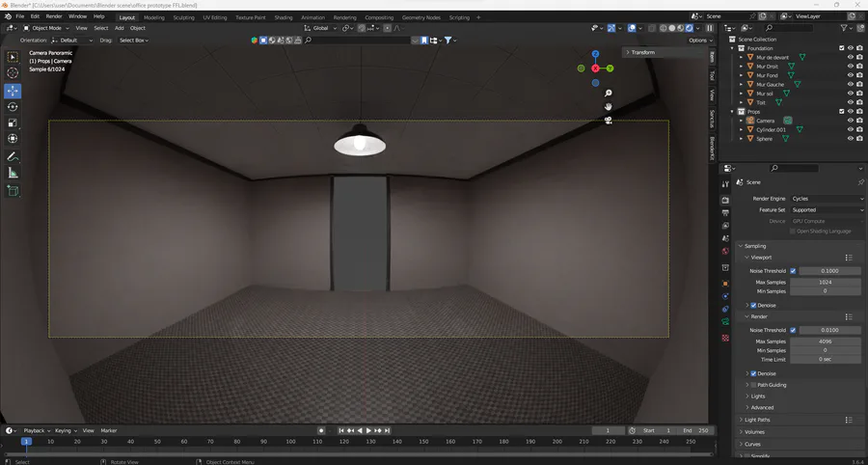Open the View Layer properties tab
This screenshot has width=868, height=465.
725,226
